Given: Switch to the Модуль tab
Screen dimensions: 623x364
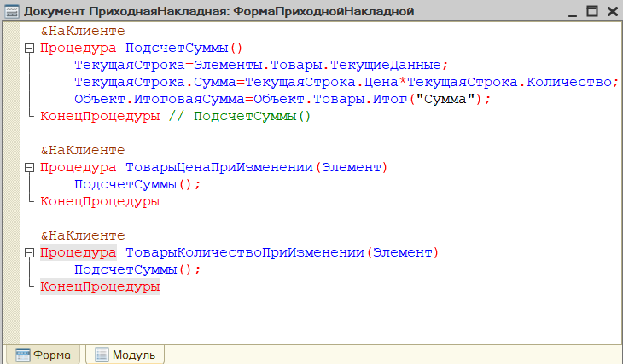Looking at the screenshot, I should [x=125, y=355].
